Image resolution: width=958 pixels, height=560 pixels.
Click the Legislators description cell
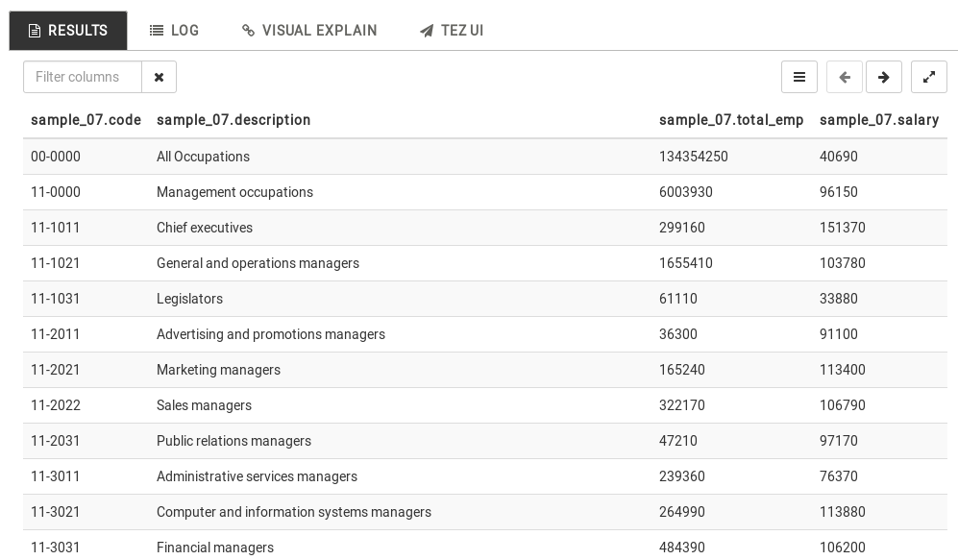tap(189, 299)
